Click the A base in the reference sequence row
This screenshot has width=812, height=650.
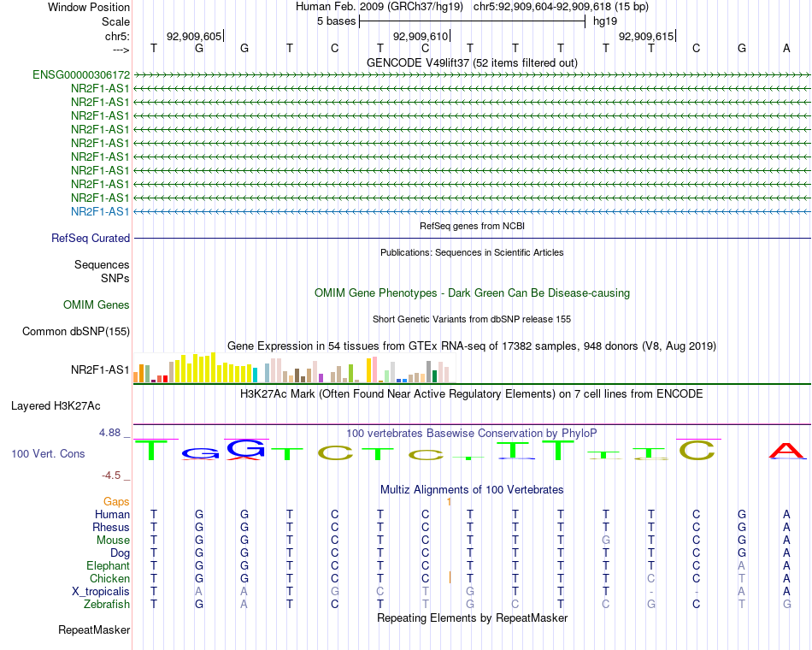point(786,48)
